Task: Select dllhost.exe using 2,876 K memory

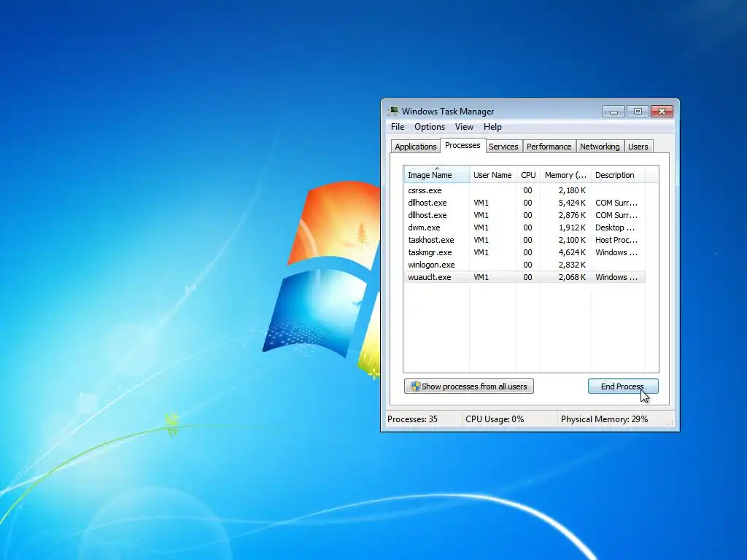Action: click(524, 215)
